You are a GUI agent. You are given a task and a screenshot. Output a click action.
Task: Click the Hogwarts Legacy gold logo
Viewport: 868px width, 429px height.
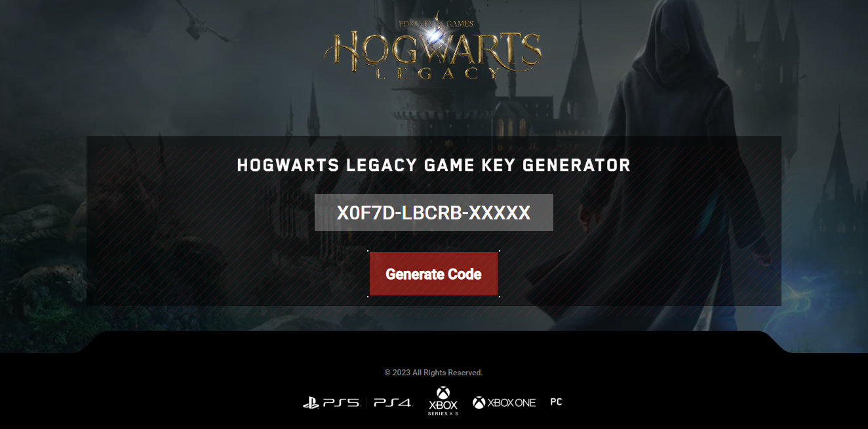pos(433,47)
